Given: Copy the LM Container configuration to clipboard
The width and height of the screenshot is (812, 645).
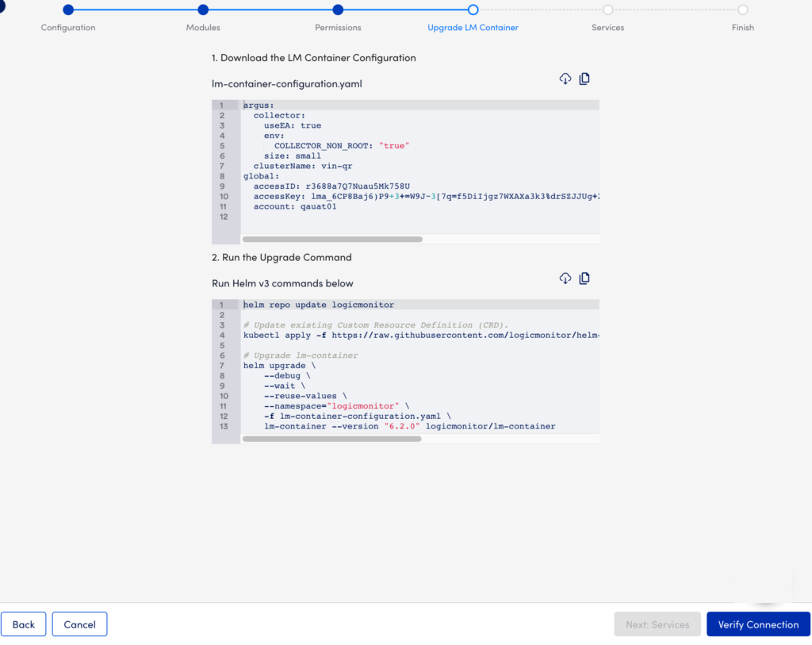Looking at the screenshot, I should [584, 78].
